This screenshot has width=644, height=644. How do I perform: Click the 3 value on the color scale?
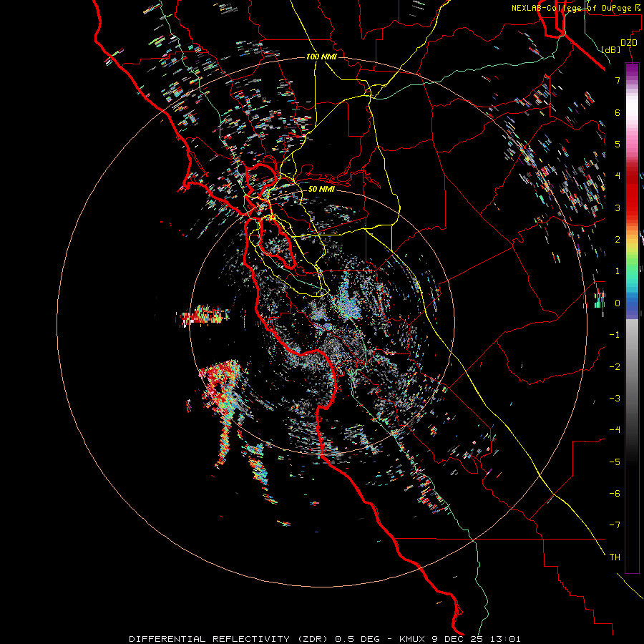[x=618, y=208]
